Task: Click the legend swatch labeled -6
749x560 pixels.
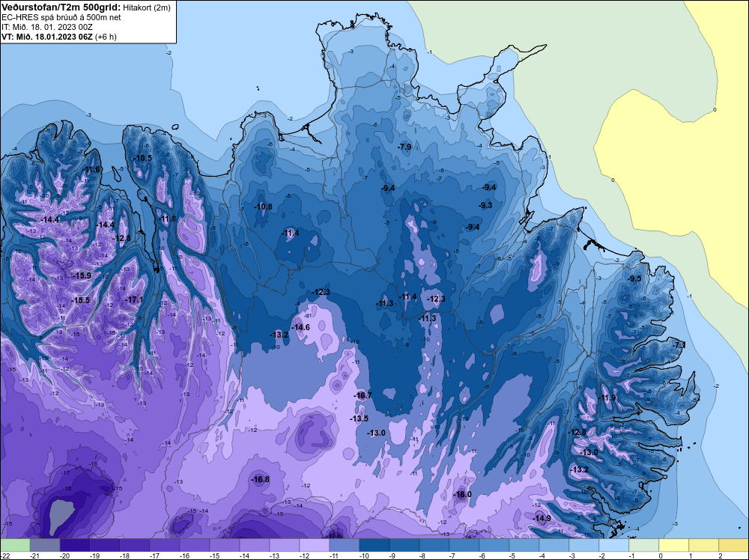Action: (x=494, y=545)
